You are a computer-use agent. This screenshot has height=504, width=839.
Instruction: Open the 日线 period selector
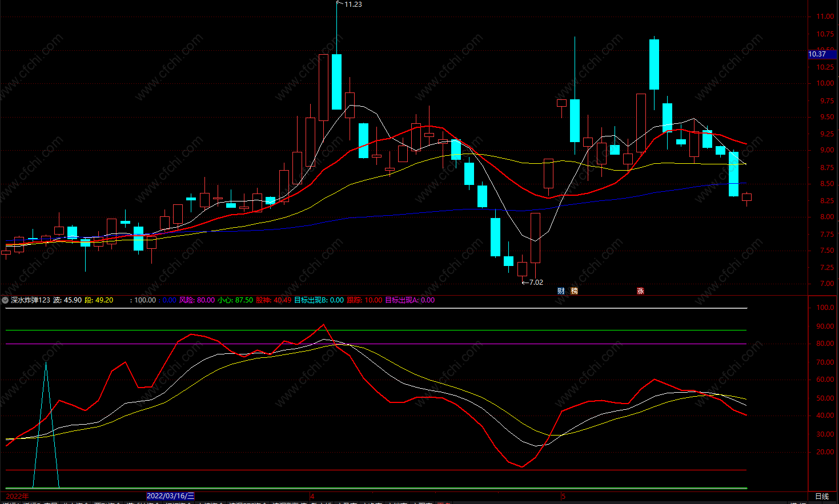(821, 496)
